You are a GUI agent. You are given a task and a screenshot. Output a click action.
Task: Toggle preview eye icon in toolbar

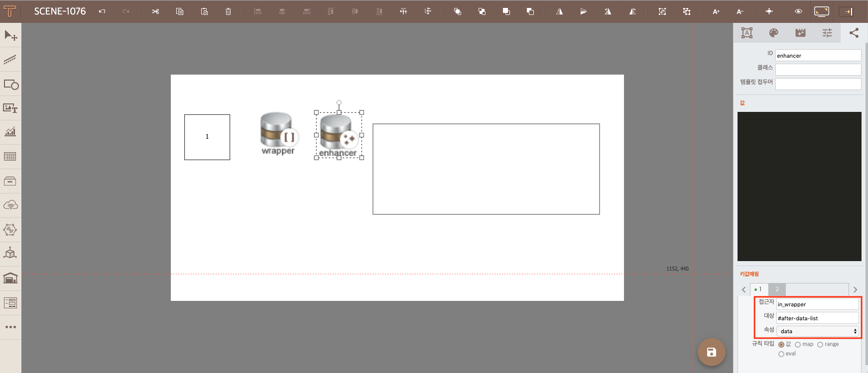pos(798,11)
